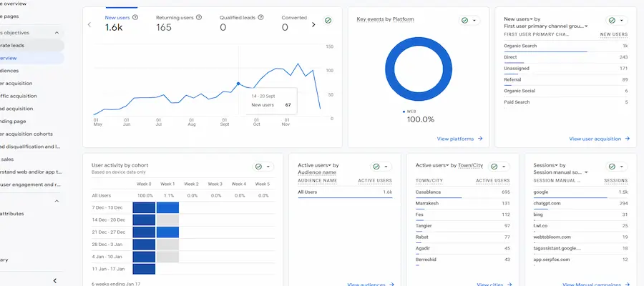Click green check status on Key events card
The width and height of the screenshot is (644, 286).
click(x=464, y=21)
